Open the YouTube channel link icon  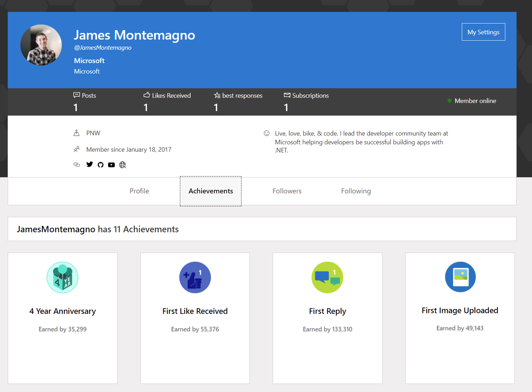click(111, 165)
